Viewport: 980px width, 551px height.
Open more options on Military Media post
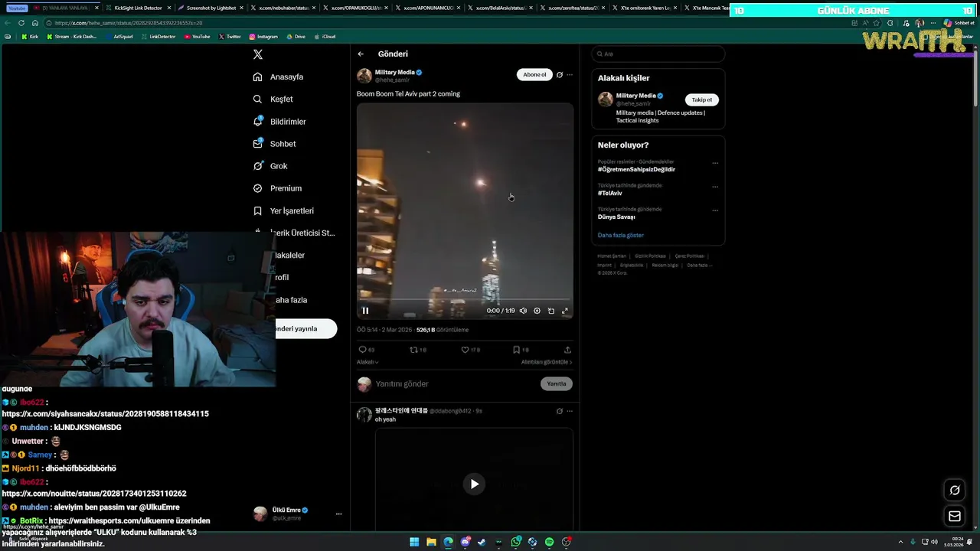coord(570,75)
